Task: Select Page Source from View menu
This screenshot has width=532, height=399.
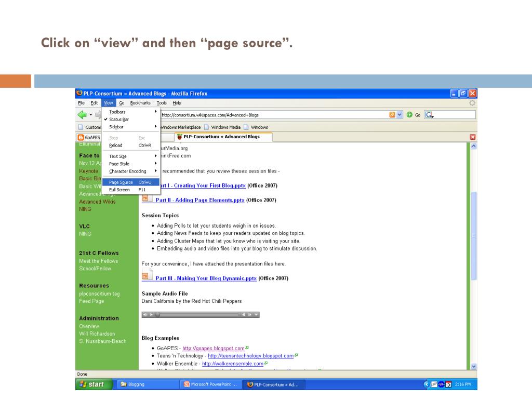Action: 130,182
